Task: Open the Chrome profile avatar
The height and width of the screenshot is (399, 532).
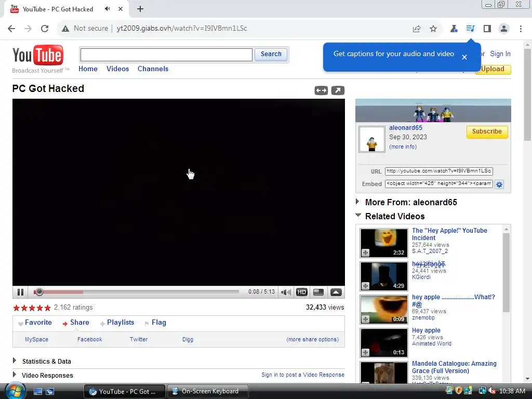Action: point(504,29)
